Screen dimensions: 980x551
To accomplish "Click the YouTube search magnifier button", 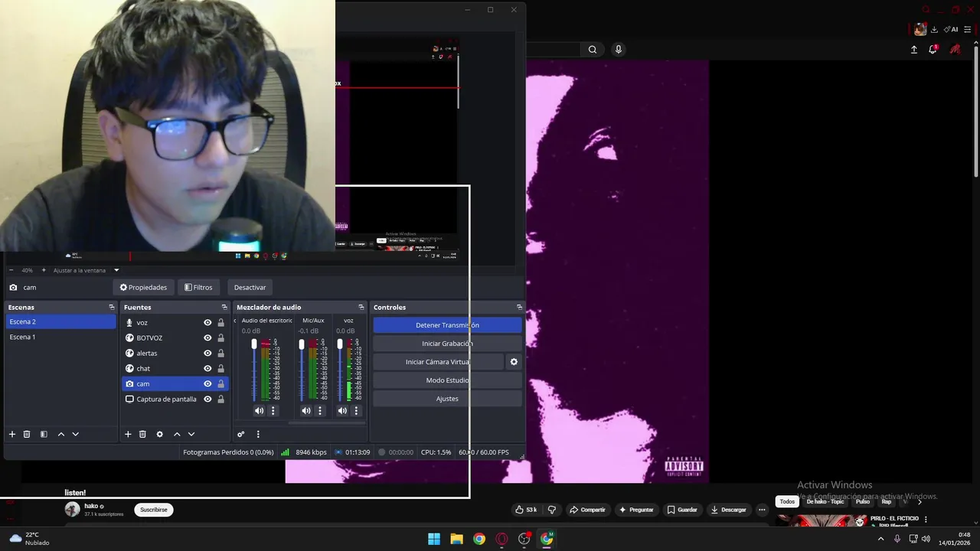I will tap(593, 49).
